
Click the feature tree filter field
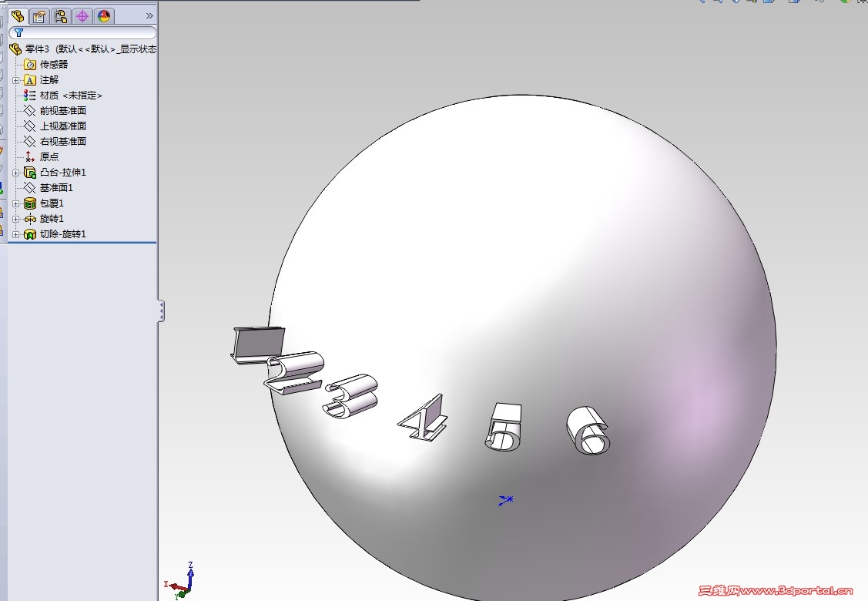point(82,32)
